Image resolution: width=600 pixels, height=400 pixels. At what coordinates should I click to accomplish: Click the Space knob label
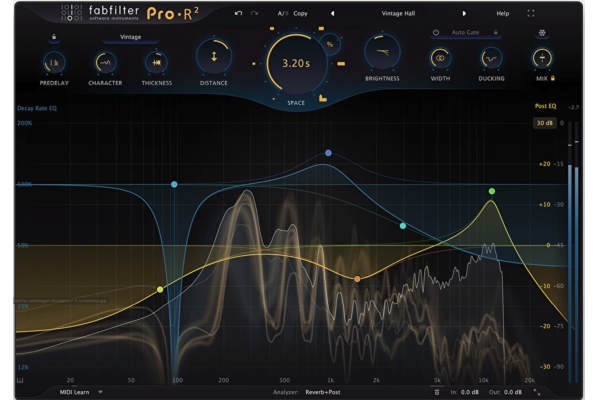[x=296, y=103]
